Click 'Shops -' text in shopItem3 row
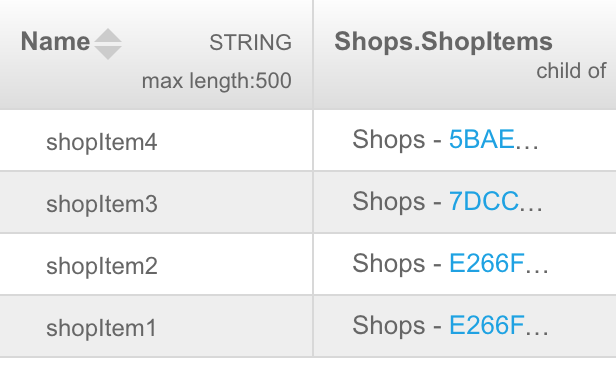This screenshot has height=384, width=616. point(397,201)
